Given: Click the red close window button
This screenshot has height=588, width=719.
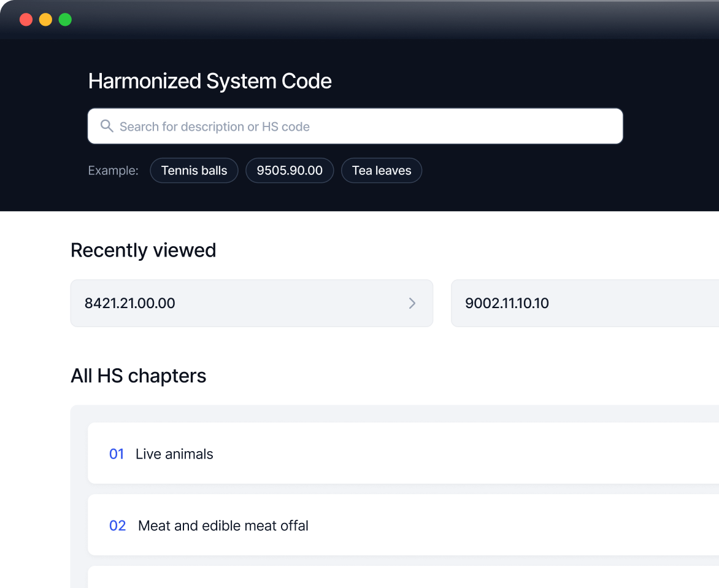Looking at the screenshot, I should click(x=26, y=20).
